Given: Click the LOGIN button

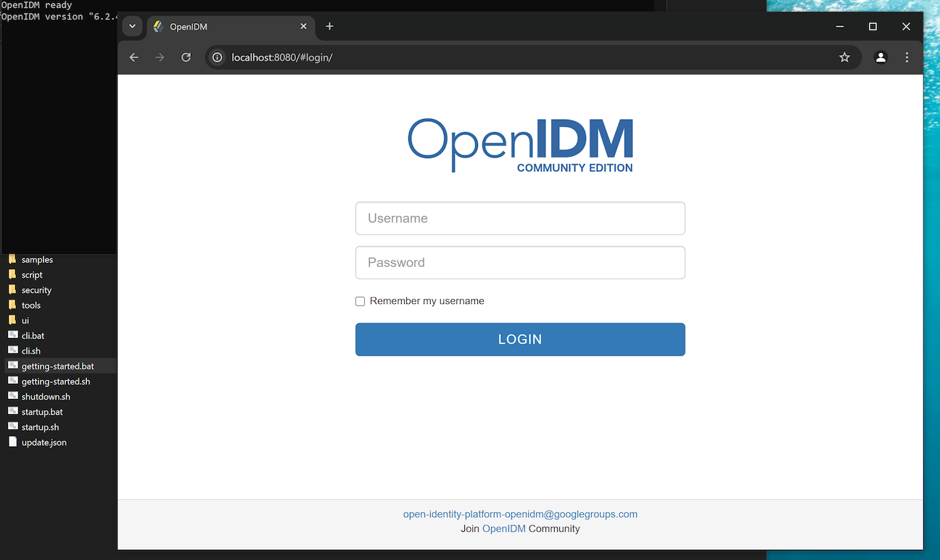Looking at the screenshot, I should pos(520,339).
